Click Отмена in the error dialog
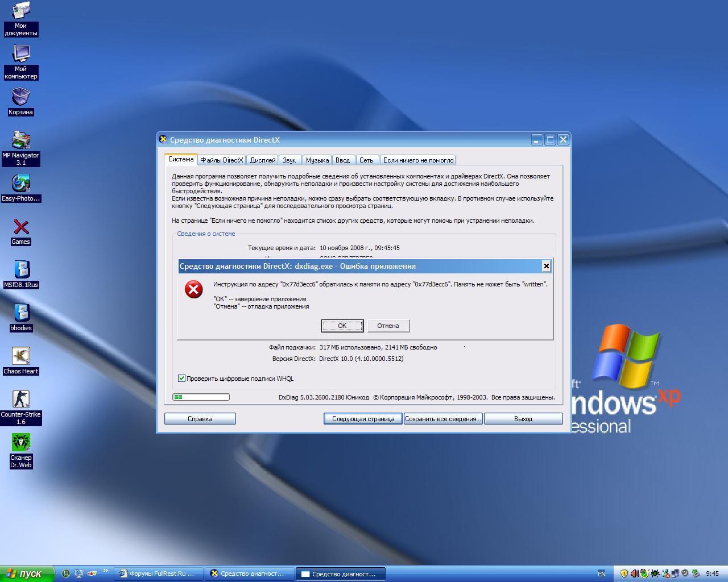The image size is (728, 582). (x=388, y=326)
